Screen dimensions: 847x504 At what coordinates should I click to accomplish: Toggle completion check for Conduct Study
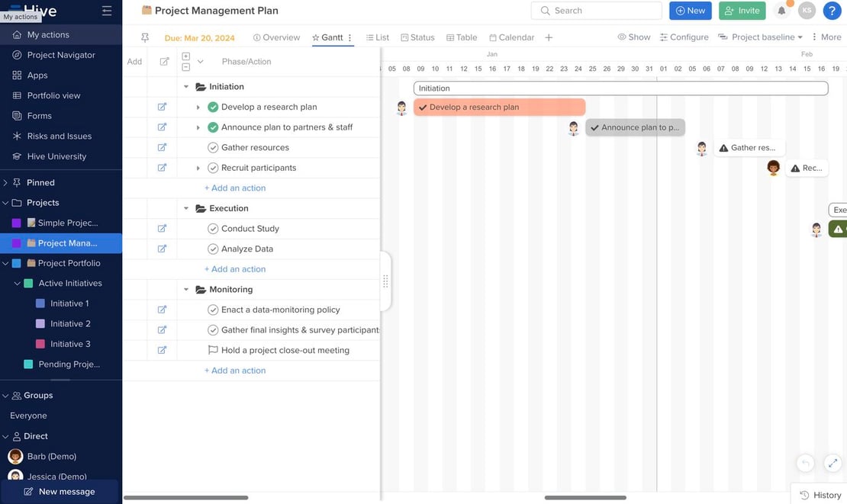click(213, 229)
